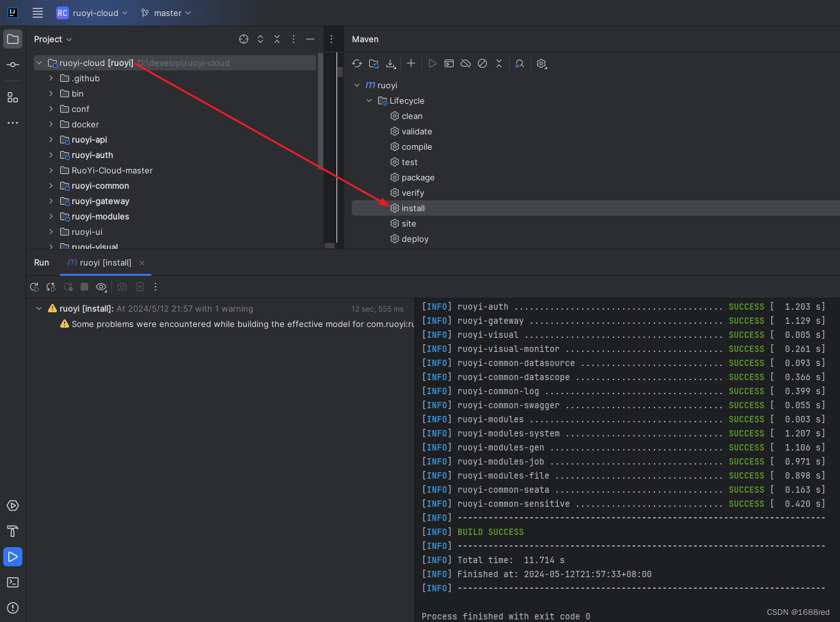This screenshot has width=840, height=622.
Task: Select the Run panel label
Action: (42, 262)
